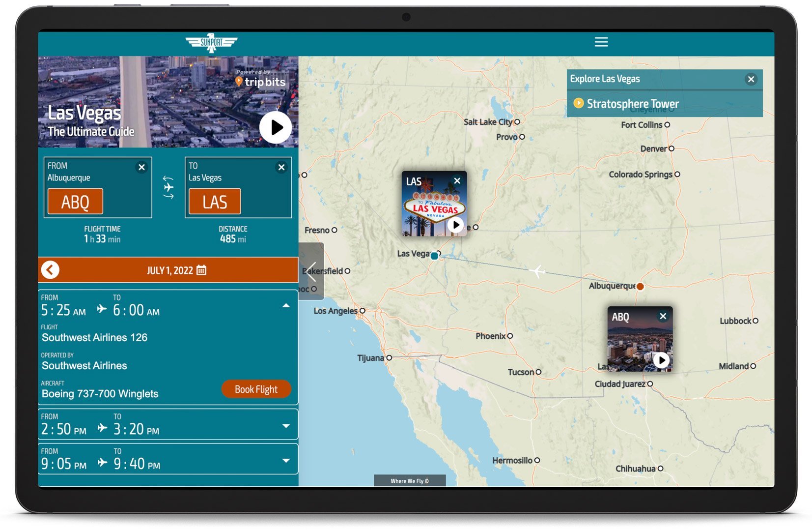Collapse the 5:25 AM flight details
Viewport: 812px width, 530px height.
(286, 306)
